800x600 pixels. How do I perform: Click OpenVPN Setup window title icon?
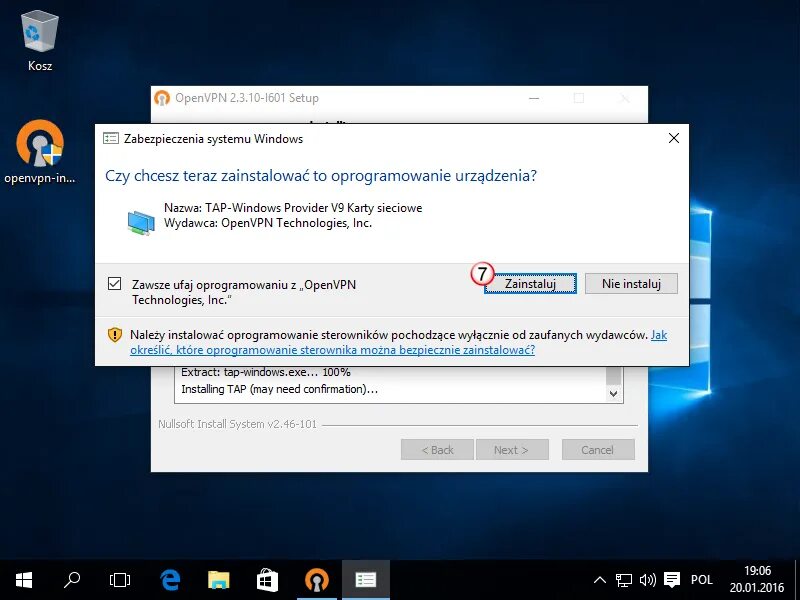pyautogui.click(x=162, y=97)
